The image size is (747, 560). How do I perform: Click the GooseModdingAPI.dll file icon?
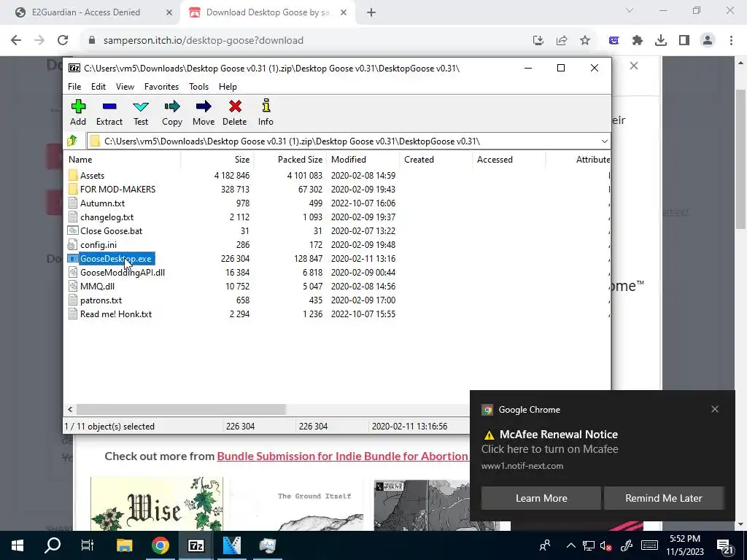[73, 272]
